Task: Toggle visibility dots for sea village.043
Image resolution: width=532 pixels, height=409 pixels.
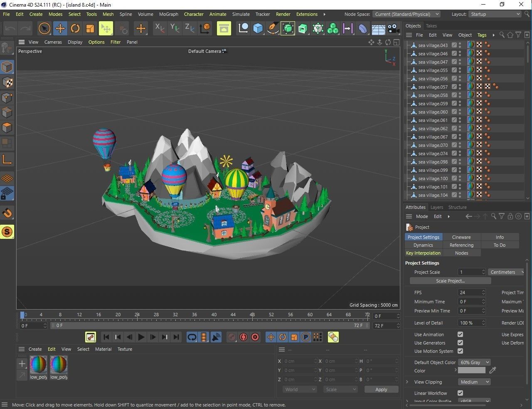Action: tap(460, 45)
